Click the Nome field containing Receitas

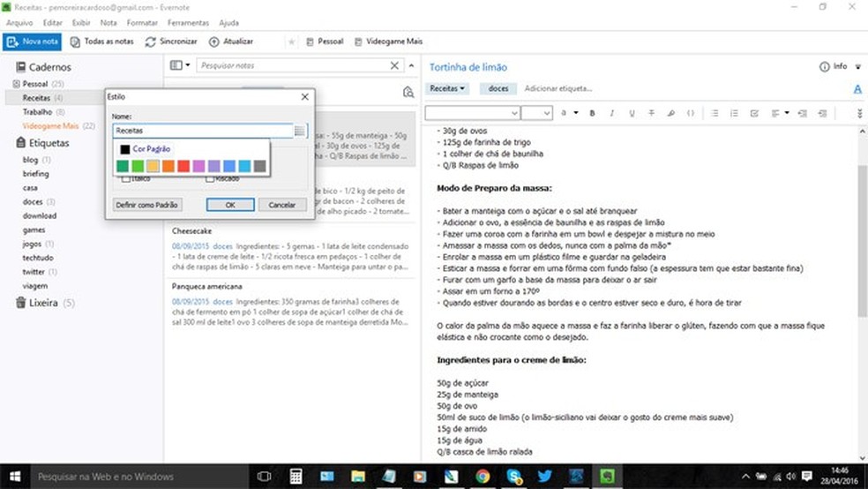pyautogui.click(x=203, y=131)
